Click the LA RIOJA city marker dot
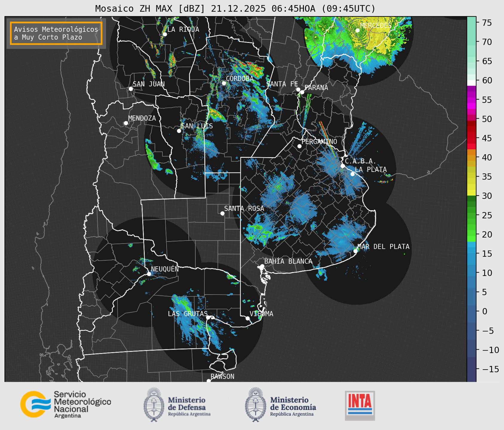 click(x=165, y=34)
